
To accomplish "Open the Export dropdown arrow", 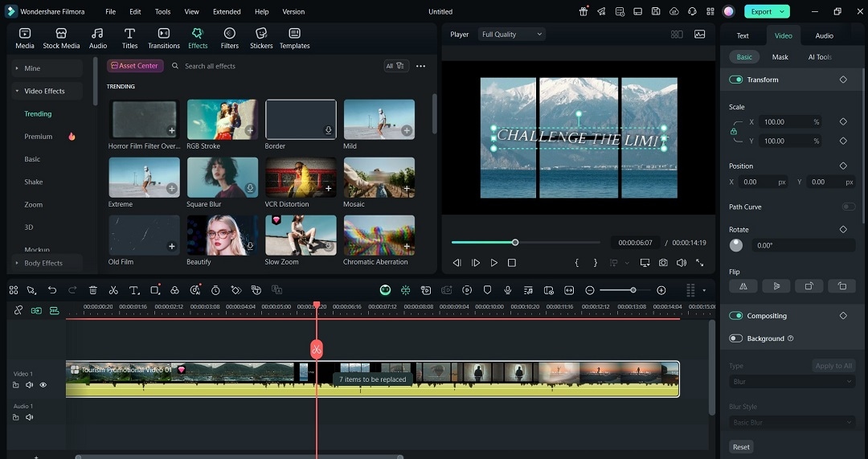I will tap(782, 11).
